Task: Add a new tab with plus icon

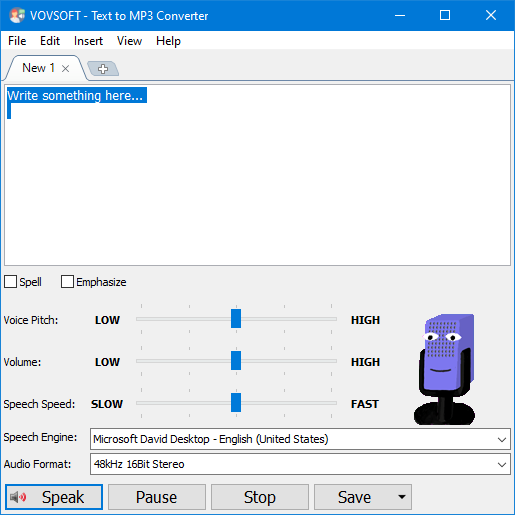Action: 103,69
